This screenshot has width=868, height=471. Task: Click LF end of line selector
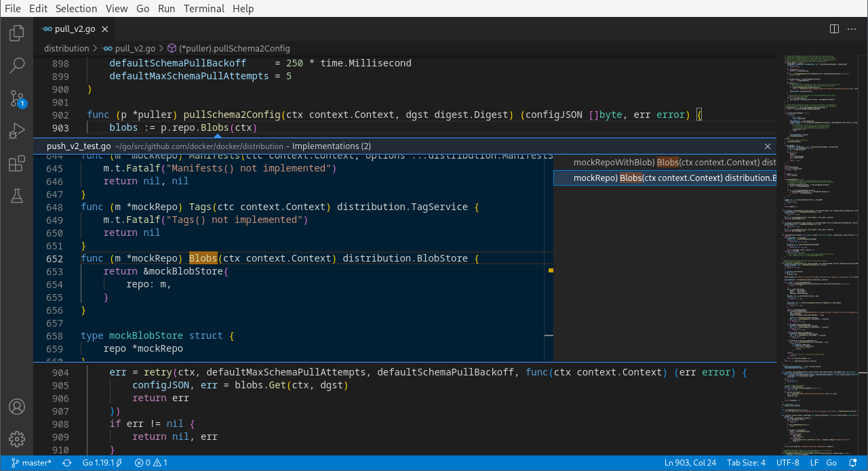pos(814,463)
